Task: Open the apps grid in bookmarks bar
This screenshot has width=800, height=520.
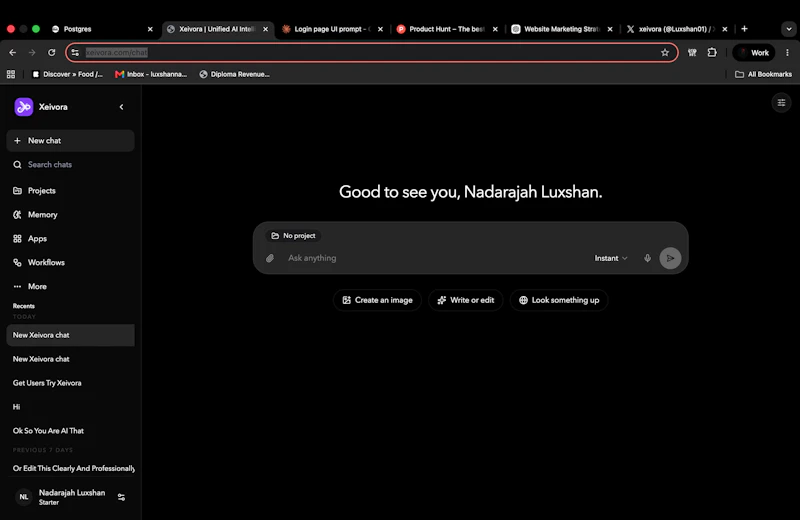Action: click(x=11, y=74)
